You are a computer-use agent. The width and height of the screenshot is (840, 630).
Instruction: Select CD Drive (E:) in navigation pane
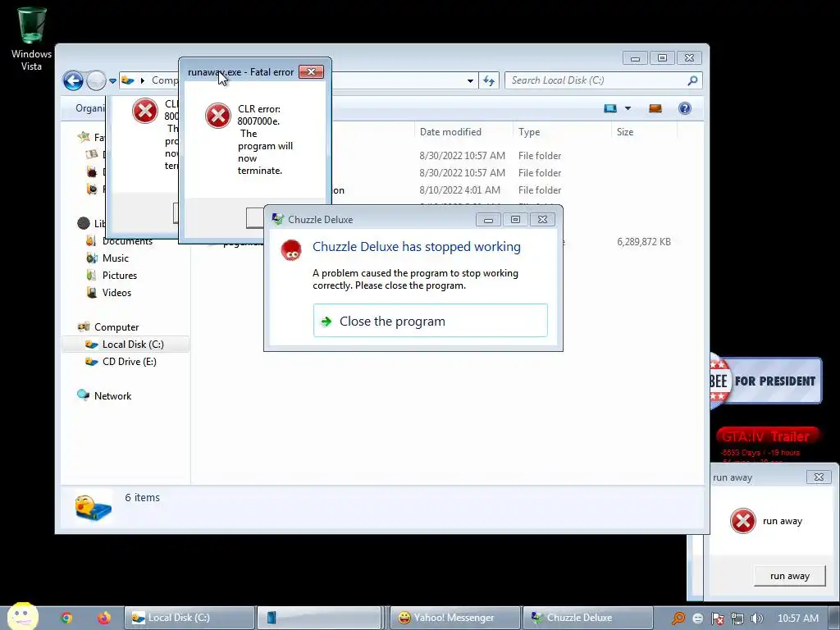(129, 362)
